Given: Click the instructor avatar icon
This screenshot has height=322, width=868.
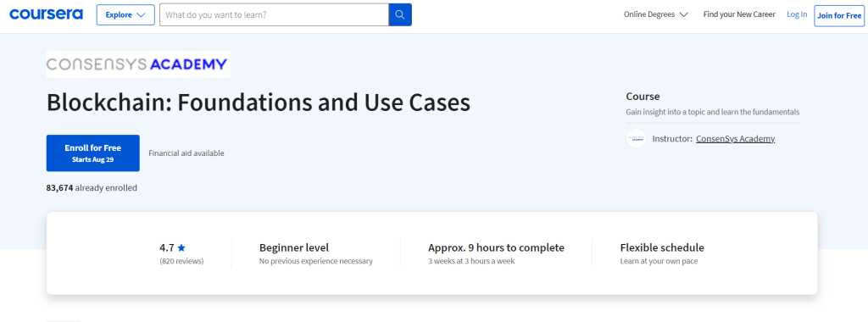Looking at the screenshot, I should (636, 138).
